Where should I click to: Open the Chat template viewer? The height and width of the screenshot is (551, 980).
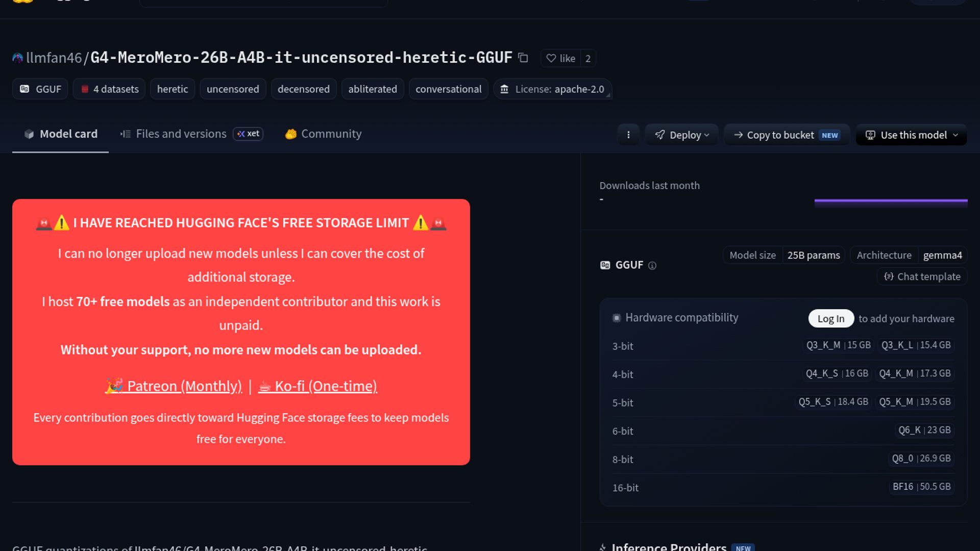(x=922, y=277)
